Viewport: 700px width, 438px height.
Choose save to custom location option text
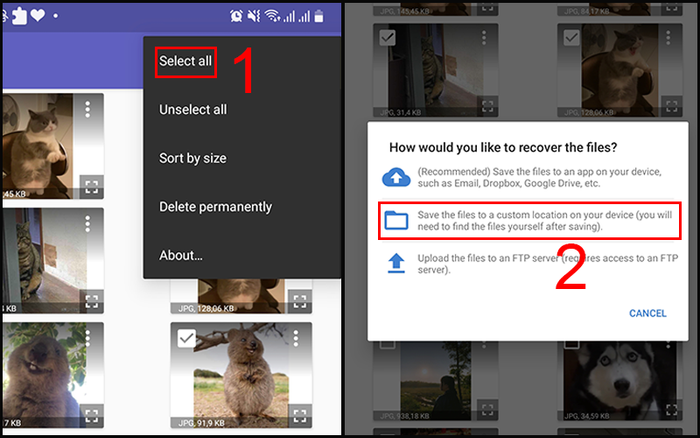545,221
